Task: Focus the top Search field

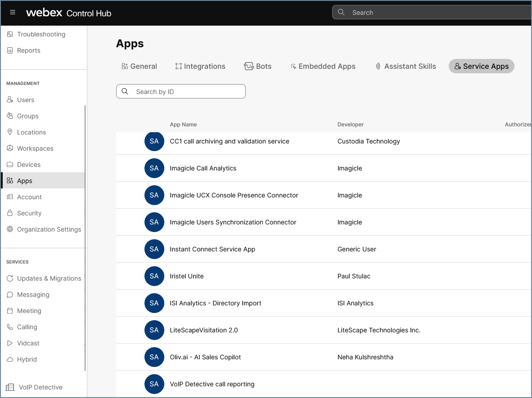Action: (432, 13)
